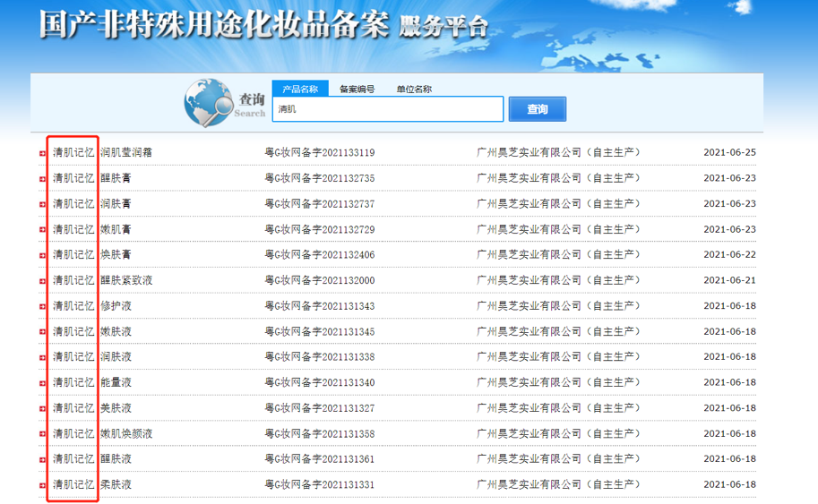Expand row icon for 润肤膏
The height and width of the screenshot is (504, 818).
tap(42, 204)
